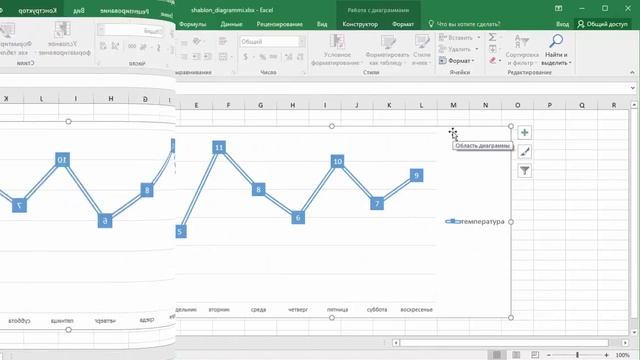Screen dimensions: 640x360
Task: Switch to the Данные tab
Action: (231, 24)
